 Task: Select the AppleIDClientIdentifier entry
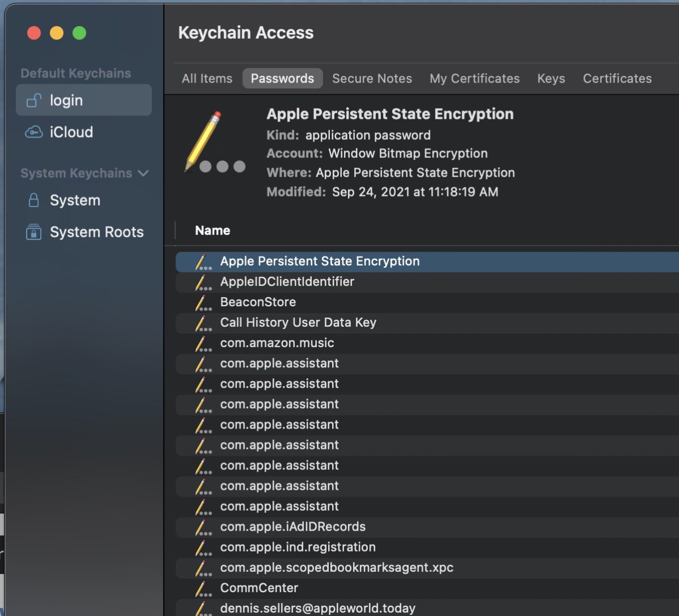coord(287,282)
